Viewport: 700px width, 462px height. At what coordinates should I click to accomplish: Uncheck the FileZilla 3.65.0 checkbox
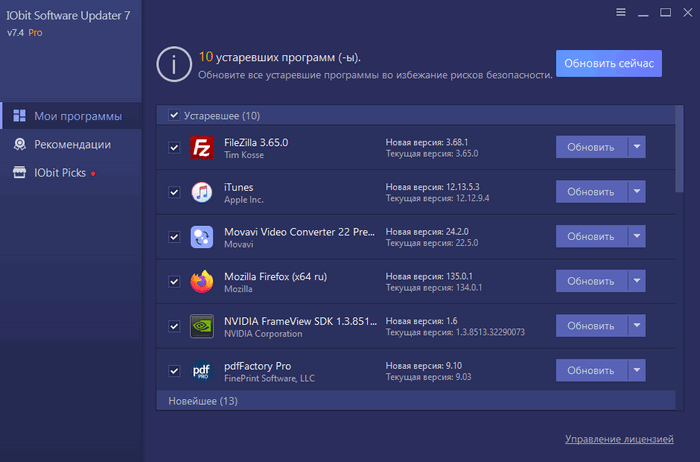pos(174,148)
